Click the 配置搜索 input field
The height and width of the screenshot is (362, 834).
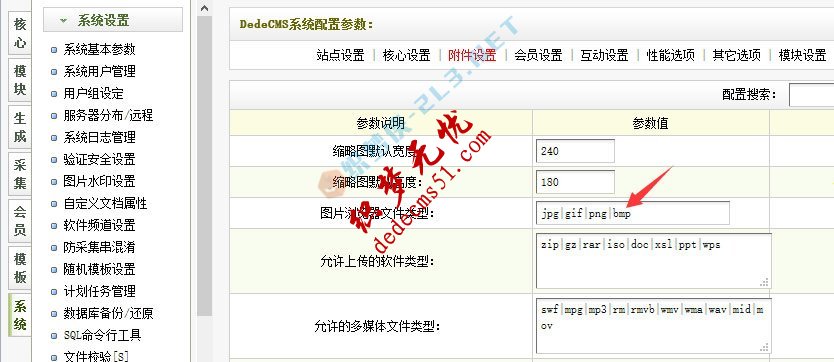point(811,95)
